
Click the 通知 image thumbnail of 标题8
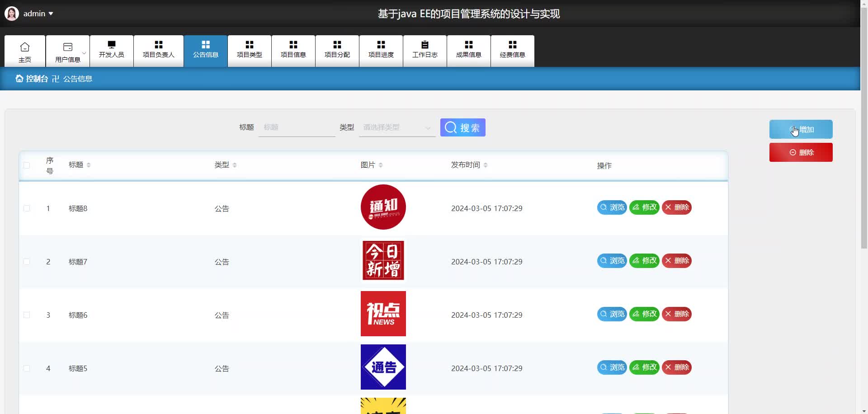[x=382, y=207]
